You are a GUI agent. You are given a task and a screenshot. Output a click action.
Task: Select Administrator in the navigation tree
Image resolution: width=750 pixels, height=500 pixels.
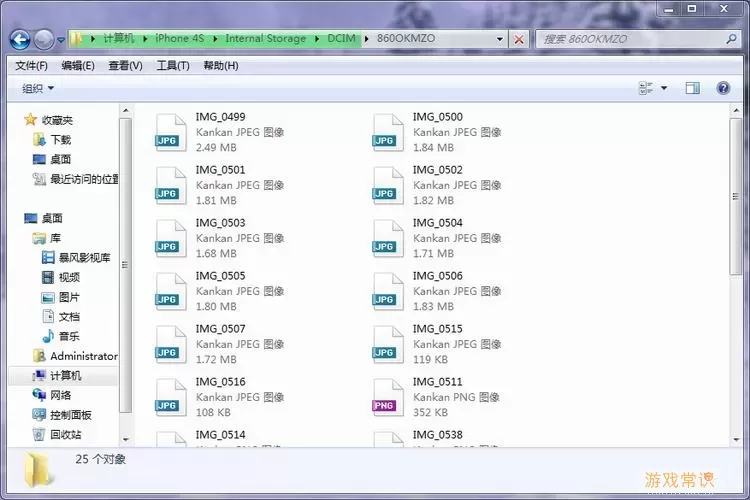click(x=75, y=356)
